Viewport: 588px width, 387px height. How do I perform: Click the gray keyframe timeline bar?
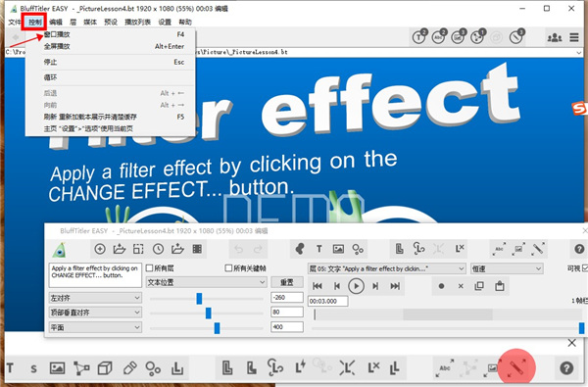pyautogui.click(x=448, y=314)
